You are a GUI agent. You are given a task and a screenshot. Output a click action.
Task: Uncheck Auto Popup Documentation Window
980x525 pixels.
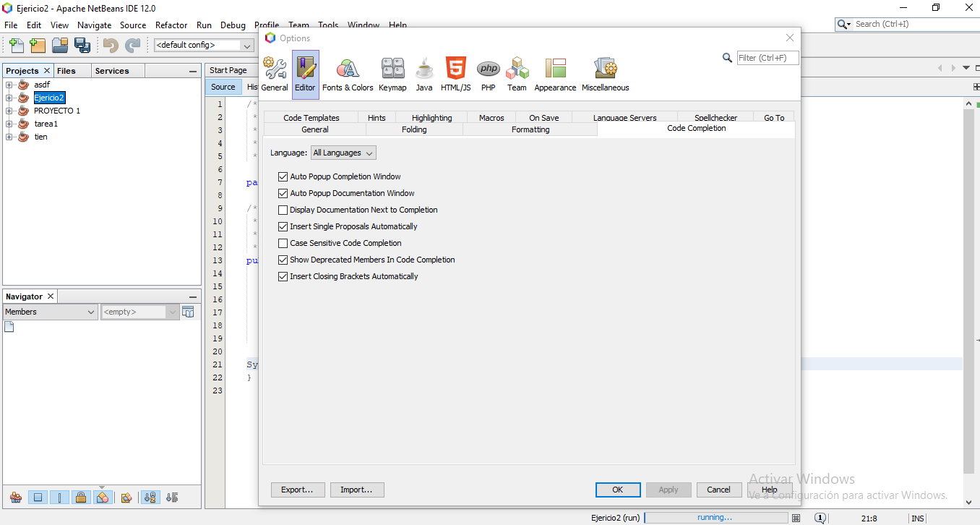[283, 193]
